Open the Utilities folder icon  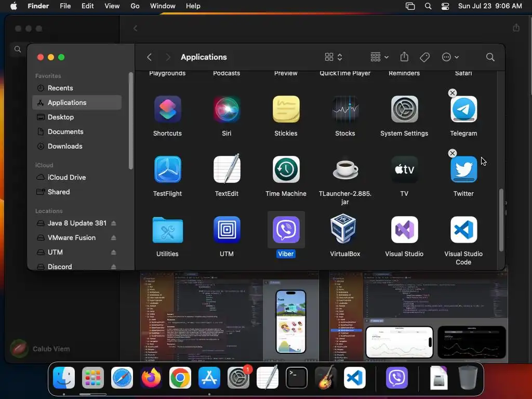(167, 230)
